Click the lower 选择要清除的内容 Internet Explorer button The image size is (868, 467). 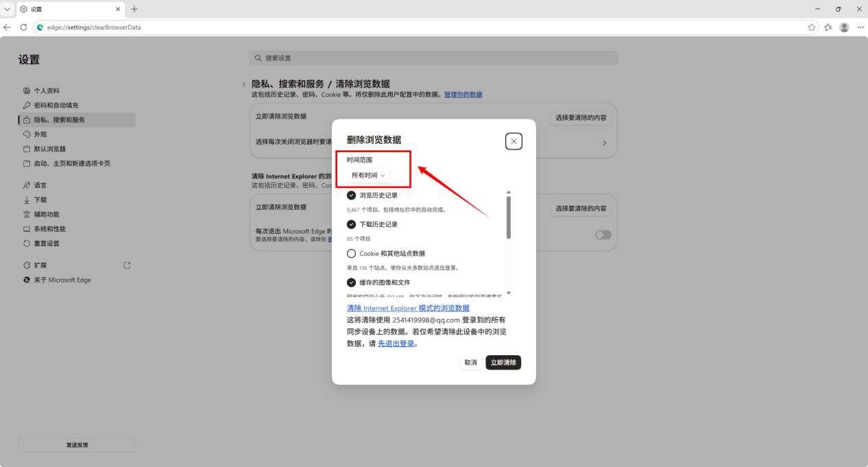(581, 208)
